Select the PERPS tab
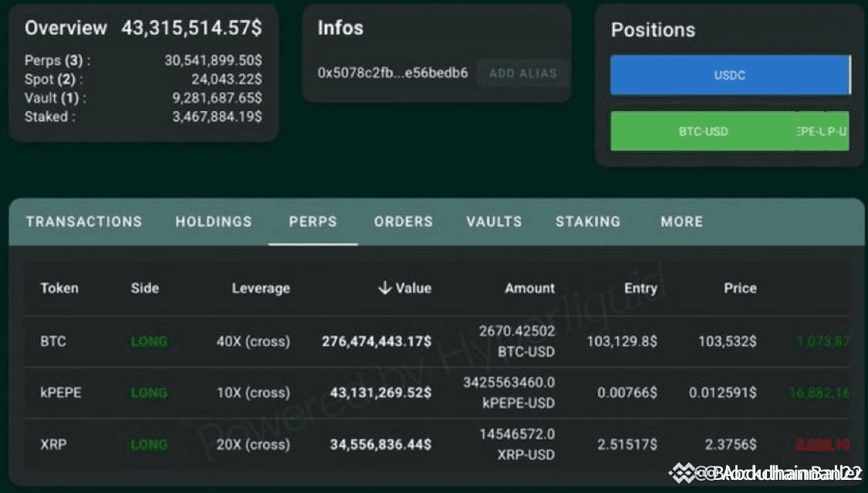Image resolution: width=868 pixels, height=493 pixels. 312,221
